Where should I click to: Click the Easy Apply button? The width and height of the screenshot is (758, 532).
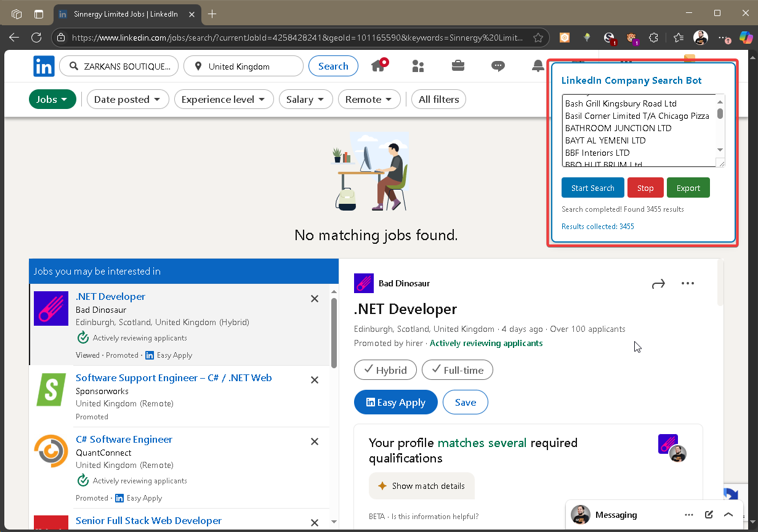pyautogui.click(x=396, y=402)
